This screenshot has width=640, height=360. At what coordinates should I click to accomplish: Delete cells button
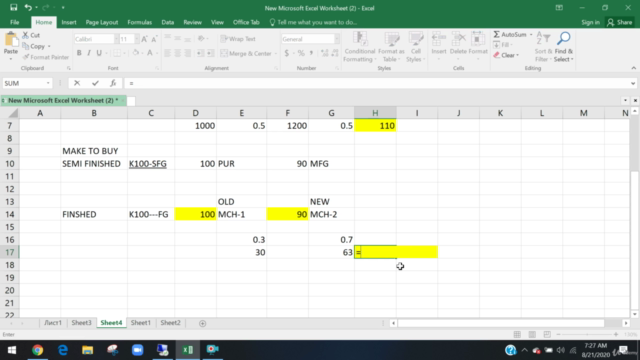pyautogui.click(x=458, y=47)
